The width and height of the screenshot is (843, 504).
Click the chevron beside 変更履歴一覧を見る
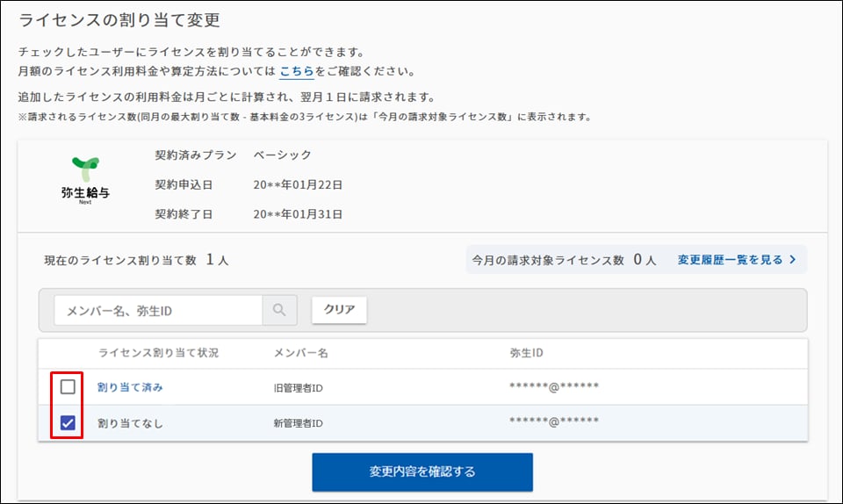point(792,260)
